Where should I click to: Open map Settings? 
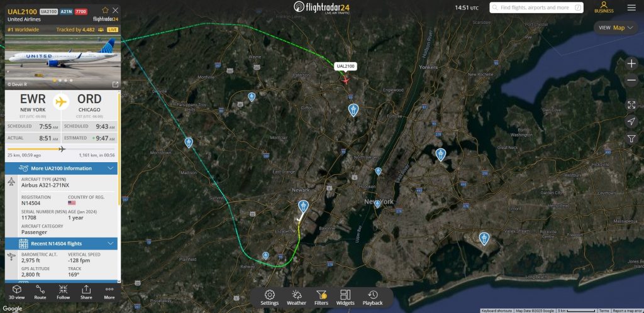269,298
